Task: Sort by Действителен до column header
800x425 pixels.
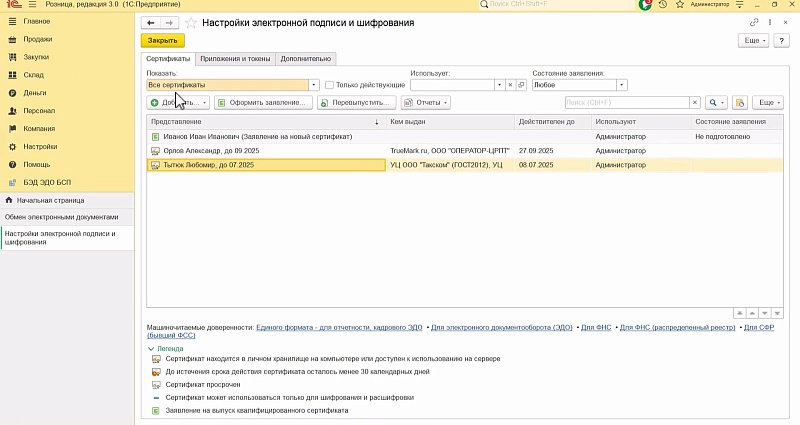Action: click(x=553, y=122)
